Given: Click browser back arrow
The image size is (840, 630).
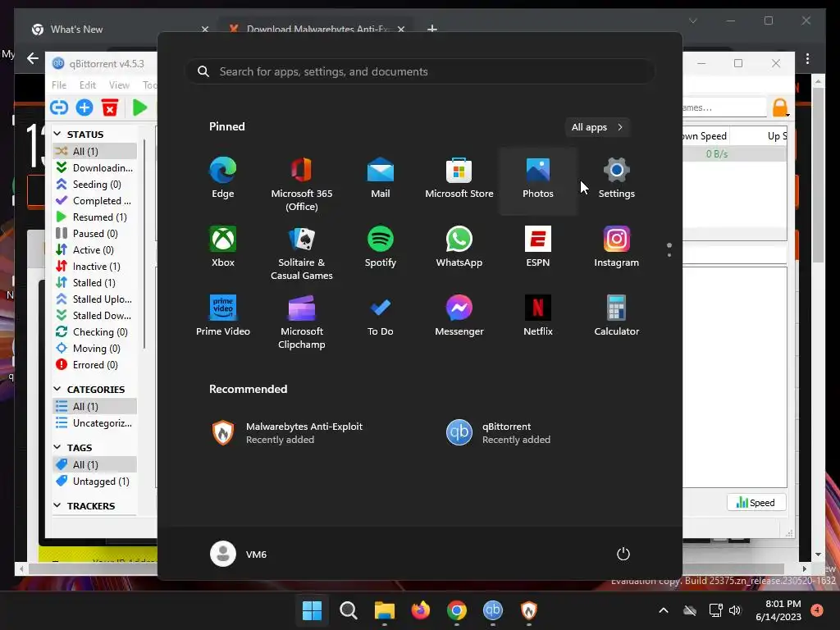Looking at the screenshot, I should click(33, 58).
